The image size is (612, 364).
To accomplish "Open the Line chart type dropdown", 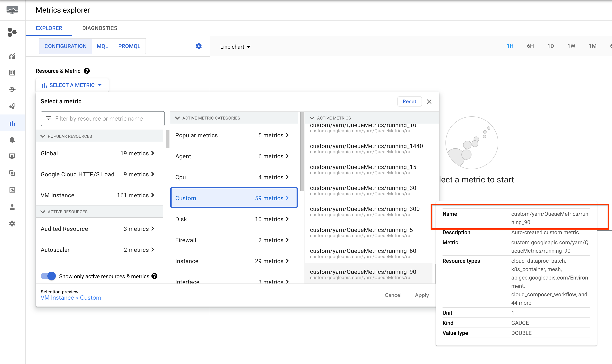I will pyautogui.click(x=235, y=47).
